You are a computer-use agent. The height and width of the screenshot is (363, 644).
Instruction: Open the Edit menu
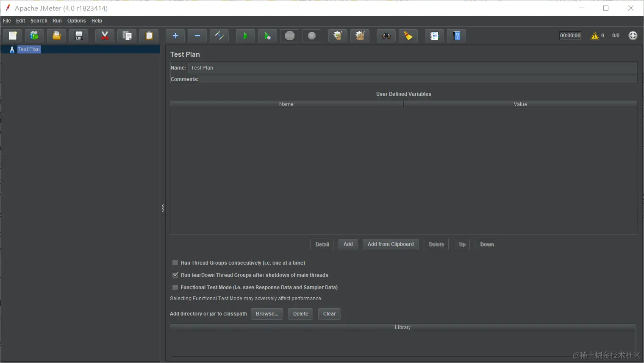pyautogui.click(x=20, y=21)
